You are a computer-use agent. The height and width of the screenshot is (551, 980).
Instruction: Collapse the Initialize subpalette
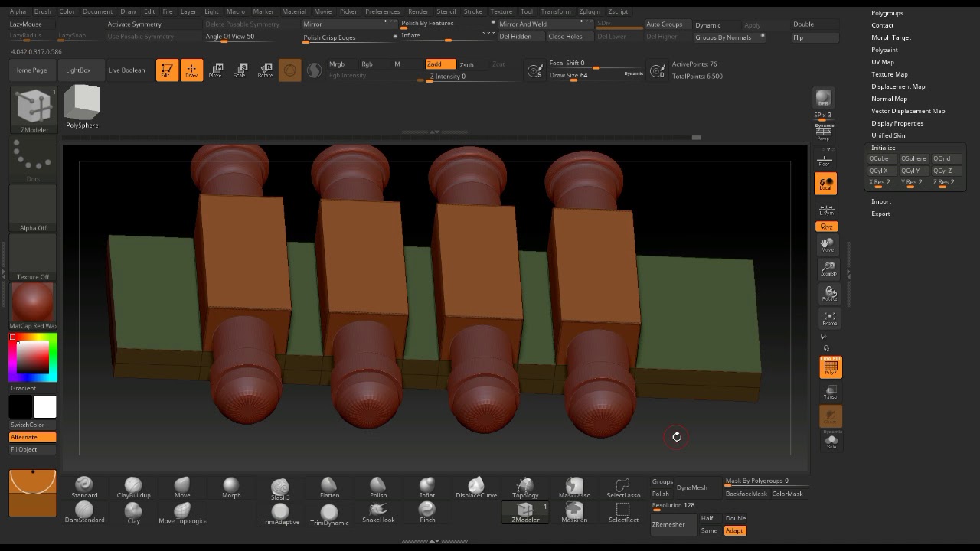pos(883,148)
